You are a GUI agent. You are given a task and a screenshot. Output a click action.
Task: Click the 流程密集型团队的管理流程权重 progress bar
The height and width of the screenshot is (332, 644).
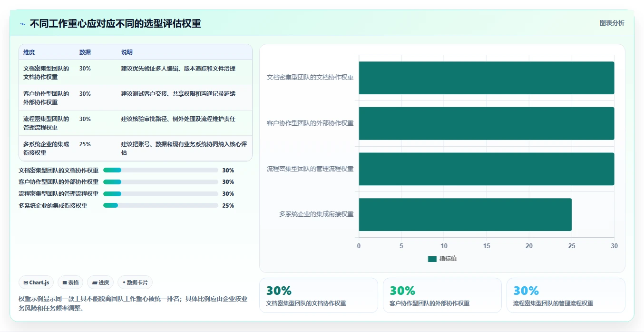tap(161, 194)
